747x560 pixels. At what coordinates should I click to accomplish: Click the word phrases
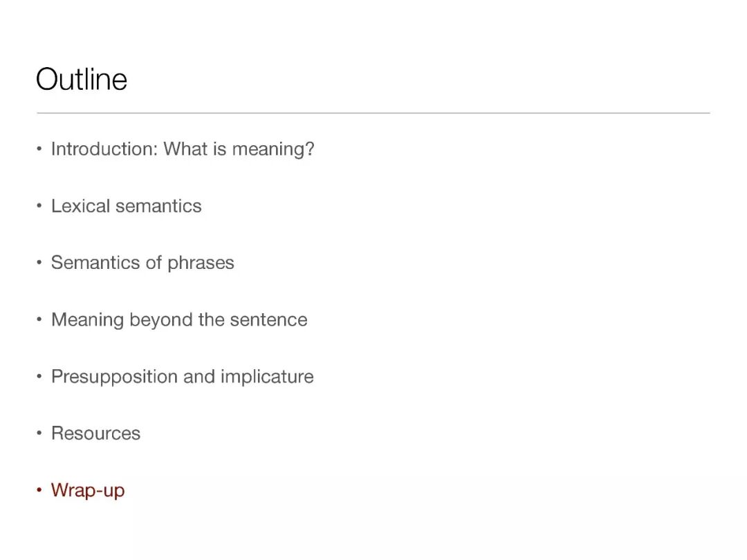201,263
